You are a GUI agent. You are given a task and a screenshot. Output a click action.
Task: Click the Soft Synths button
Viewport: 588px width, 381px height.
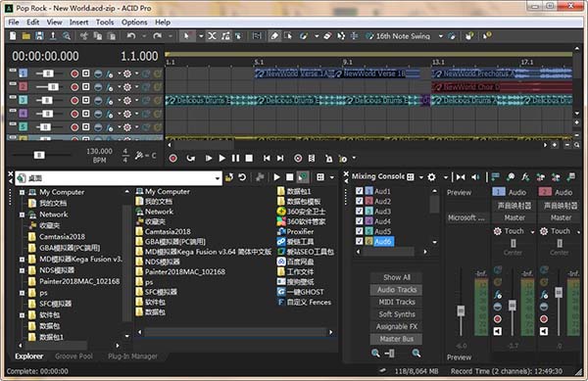coord(396,314)
